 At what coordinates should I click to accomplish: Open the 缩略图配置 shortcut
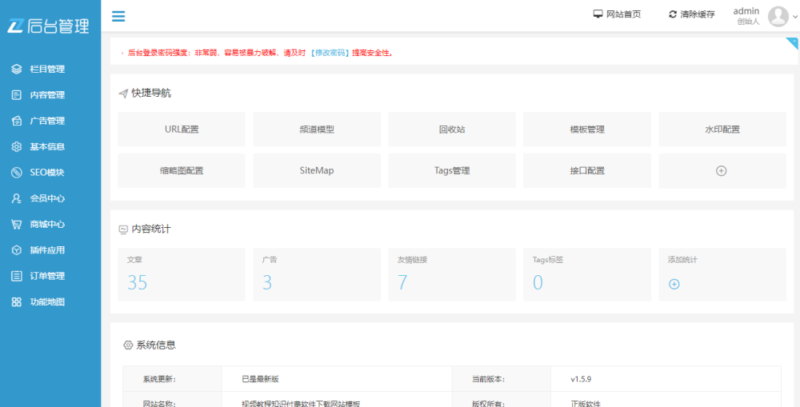182,171
